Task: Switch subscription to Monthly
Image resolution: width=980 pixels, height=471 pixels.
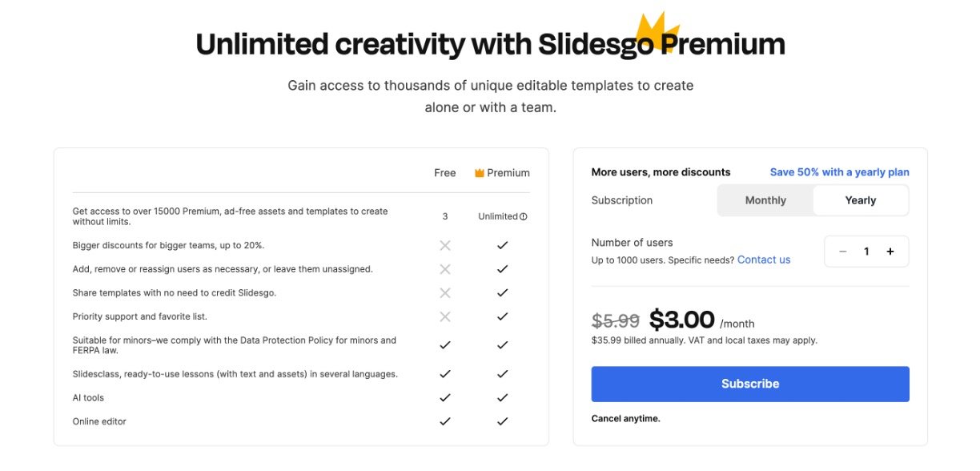Action: point(765,200)
